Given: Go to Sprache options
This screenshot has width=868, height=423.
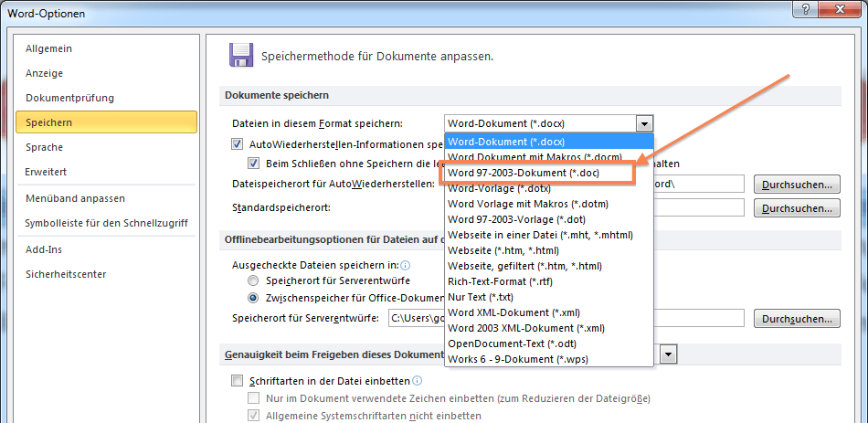Looking at the screenshot, I should (x=106, y=147).
